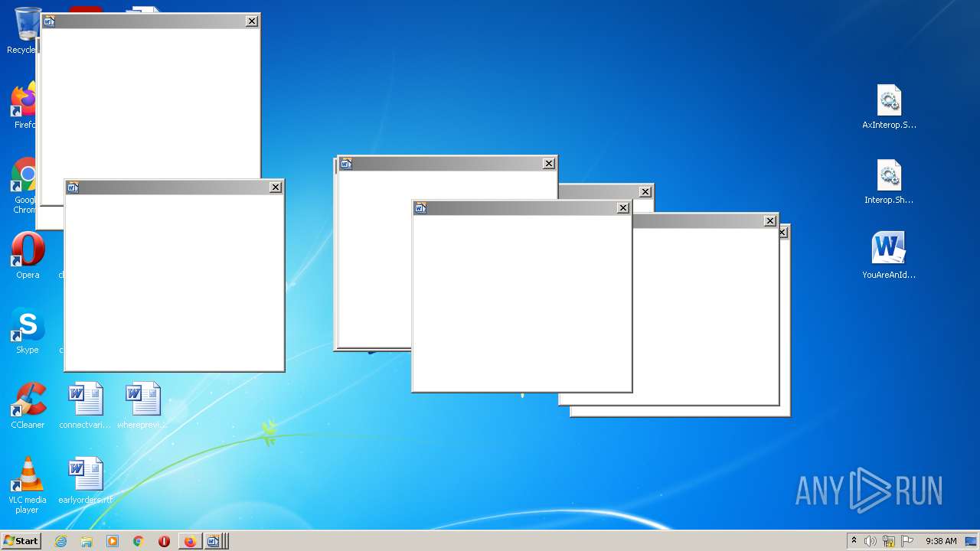Image resolution: width=980 pixels, height=551 pixels.
Task: Open the network status tray icon
Action: [x=889, y=541]
